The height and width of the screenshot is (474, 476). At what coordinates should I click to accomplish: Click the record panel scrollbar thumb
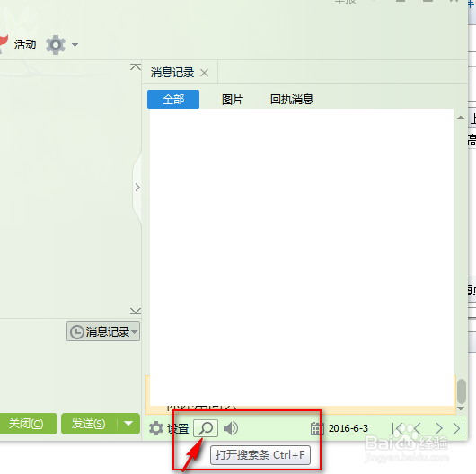coord(462,391)
